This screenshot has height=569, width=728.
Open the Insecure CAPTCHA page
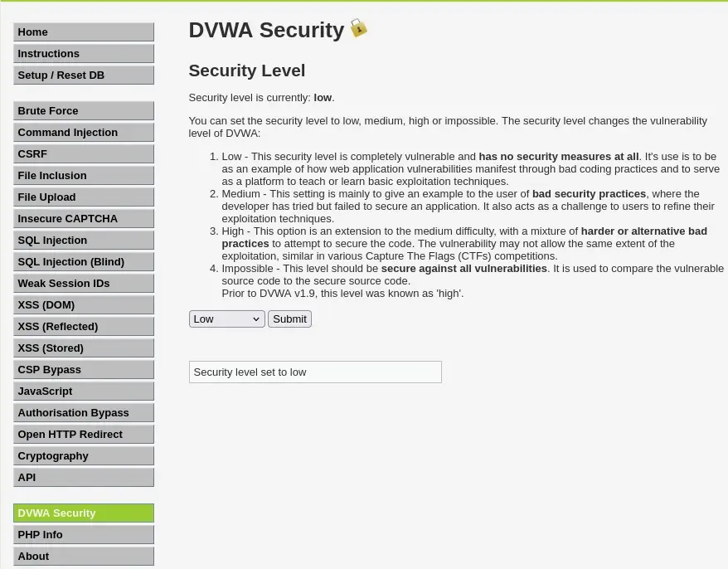(x=84, y=219)
